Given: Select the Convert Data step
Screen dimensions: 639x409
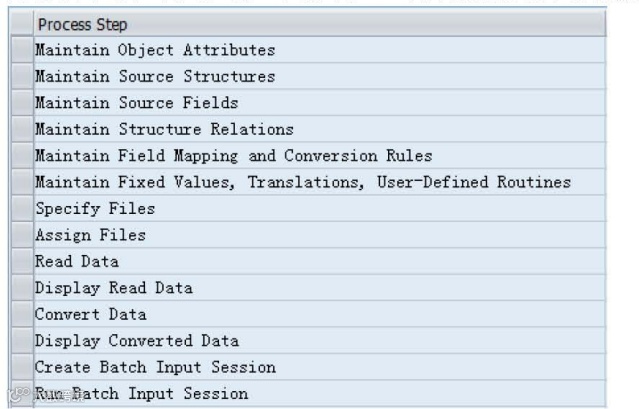Looking at the screenshot, I should [90, 314].
